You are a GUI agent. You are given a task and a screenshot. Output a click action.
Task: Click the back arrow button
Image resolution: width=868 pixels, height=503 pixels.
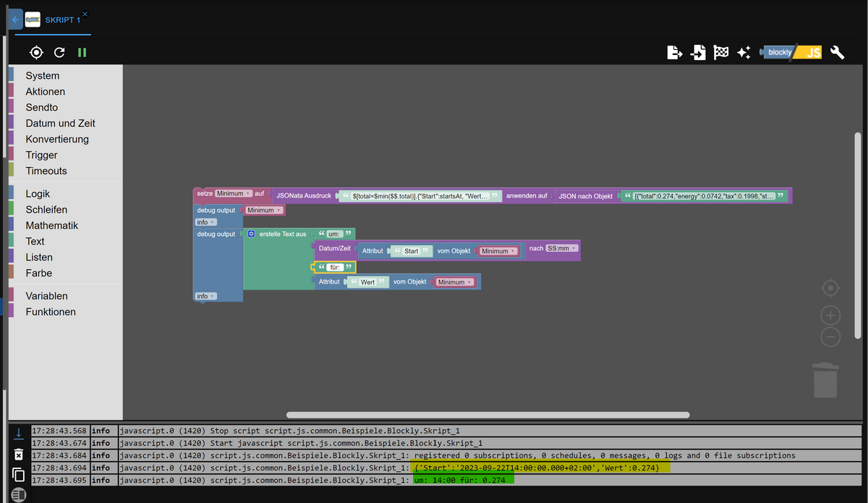tap(15, 20)
